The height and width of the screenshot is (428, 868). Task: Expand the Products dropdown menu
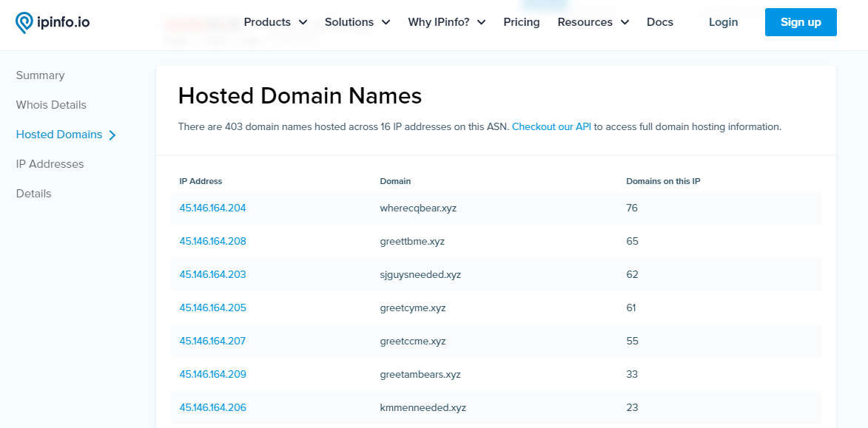(275, 22)
